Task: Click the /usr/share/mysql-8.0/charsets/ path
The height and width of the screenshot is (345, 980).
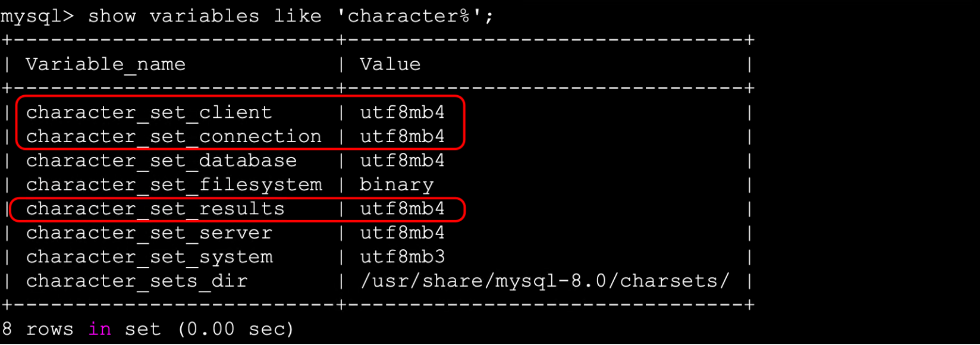Action: [545, 281]
